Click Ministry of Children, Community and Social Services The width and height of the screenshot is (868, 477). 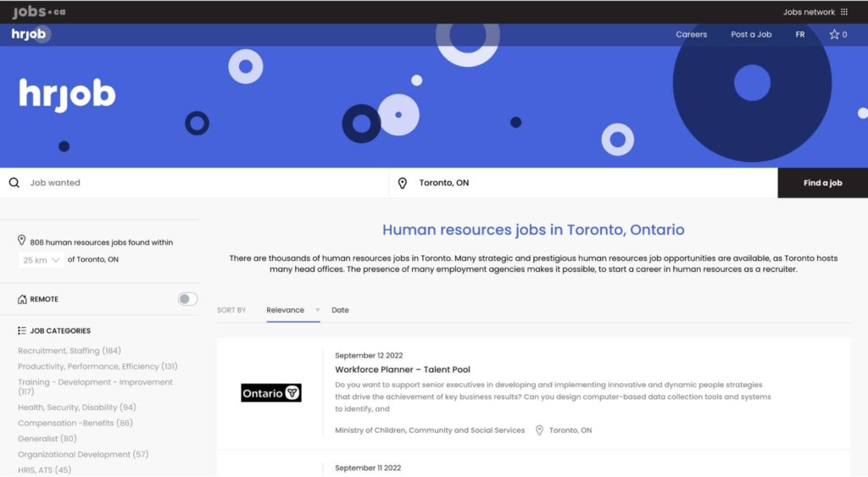pos(430,430)
